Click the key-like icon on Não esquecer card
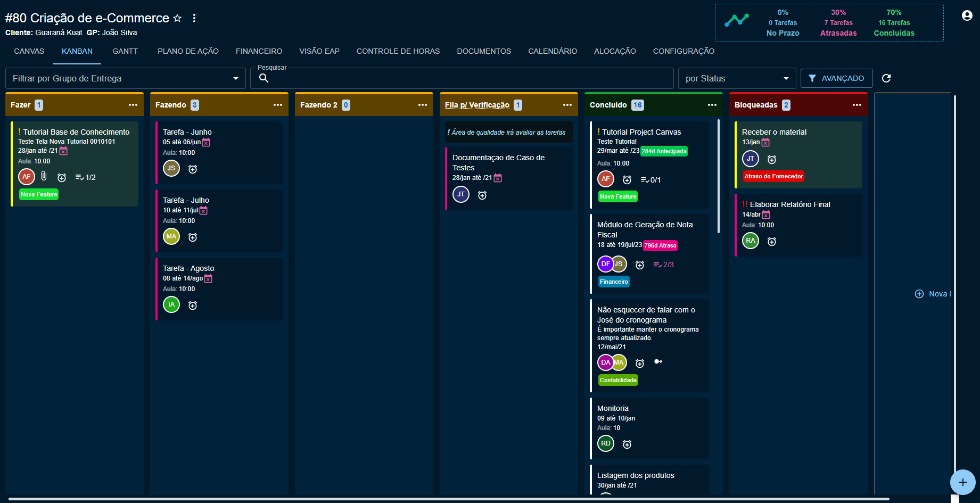 (658, 361)
